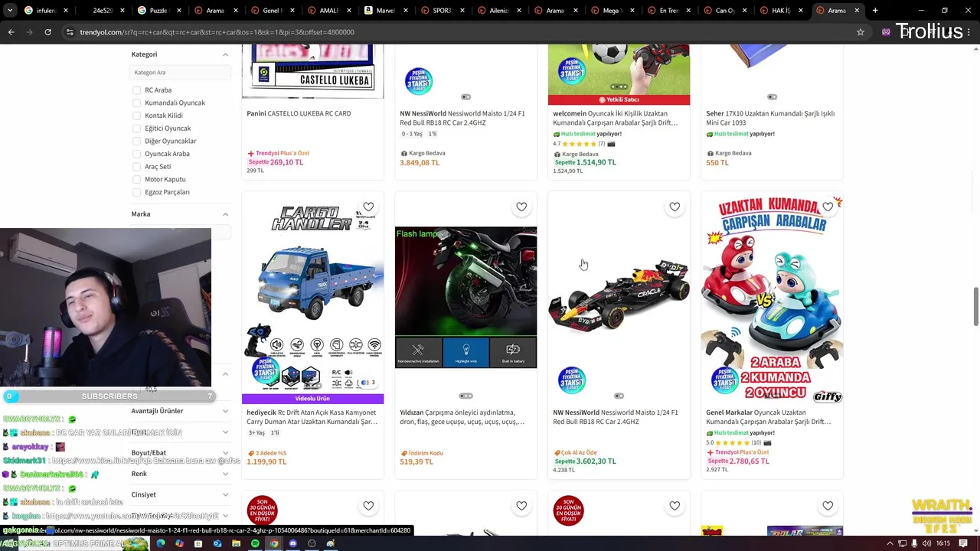The image size is (980, 551).
Task: Switch to the AMALF tab
Action: point(328,11)
